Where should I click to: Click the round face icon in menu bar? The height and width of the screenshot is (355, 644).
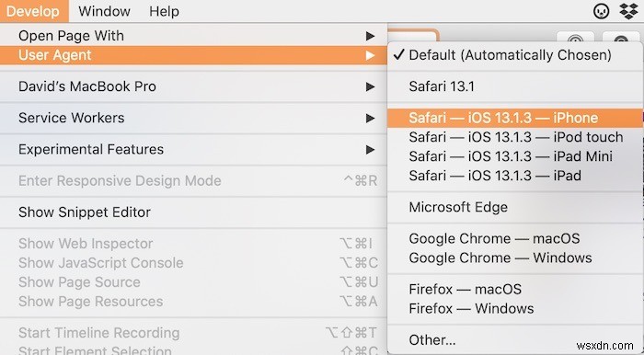pyautogui.click(x=602, y=11)
